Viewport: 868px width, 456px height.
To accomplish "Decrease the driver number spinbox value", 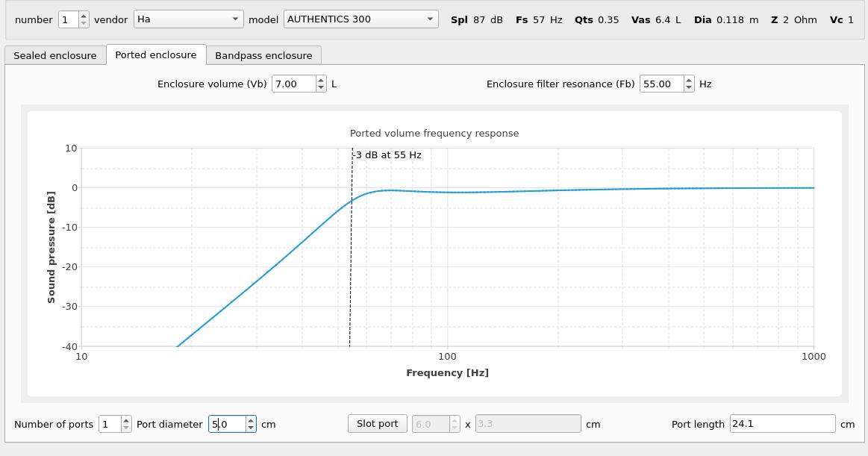I will click(x=84, y=23).
